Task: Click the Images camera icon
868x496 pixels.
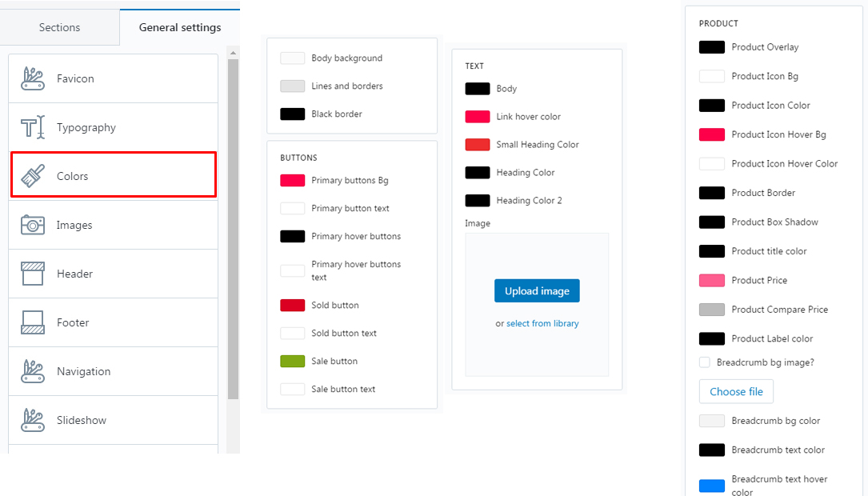Action: [x=33, y=225]
